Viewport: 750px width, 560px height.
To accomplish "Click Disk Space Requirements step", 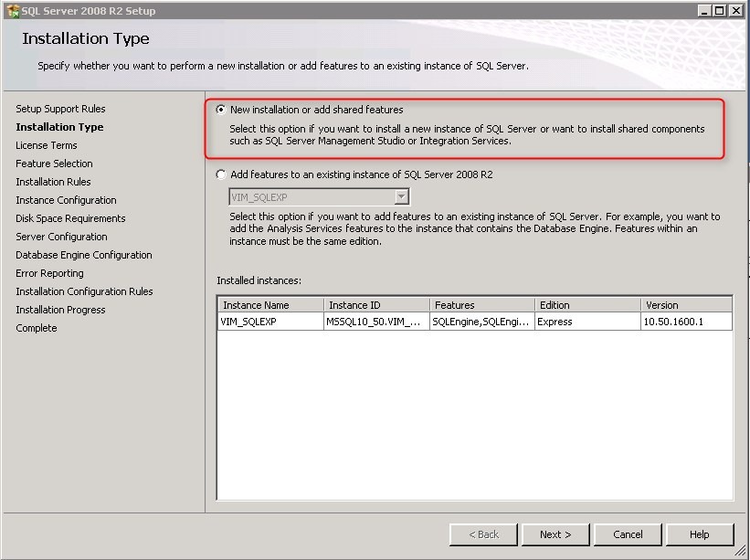I will coord(70,218).
